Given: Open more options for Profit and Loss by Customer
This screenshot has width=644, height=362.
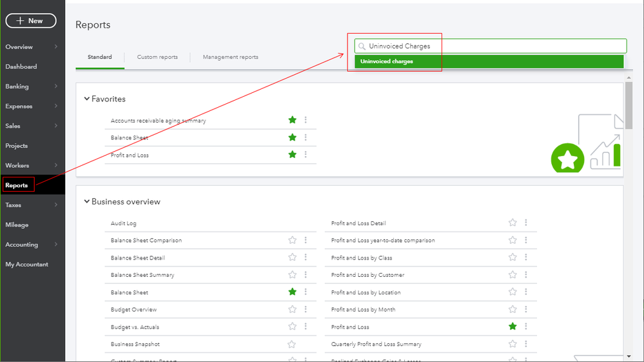Looking at the screenshot, I should pyautogui.click(x=526, y=274).
